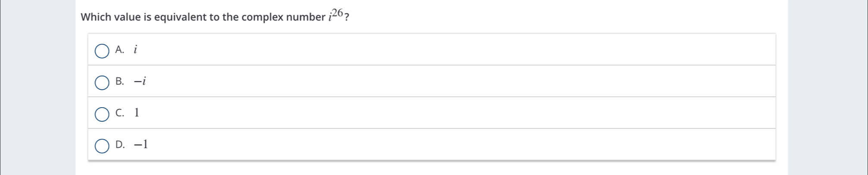The height and width of the screenshot is (175, 868).
Task: Click the answer value −1 in option D
Action: 141,144
